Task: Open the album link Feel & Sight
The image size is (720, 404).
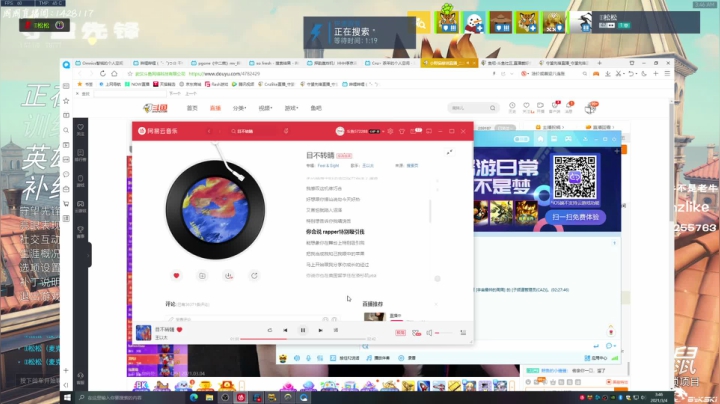Action: [x=328, y=165]
